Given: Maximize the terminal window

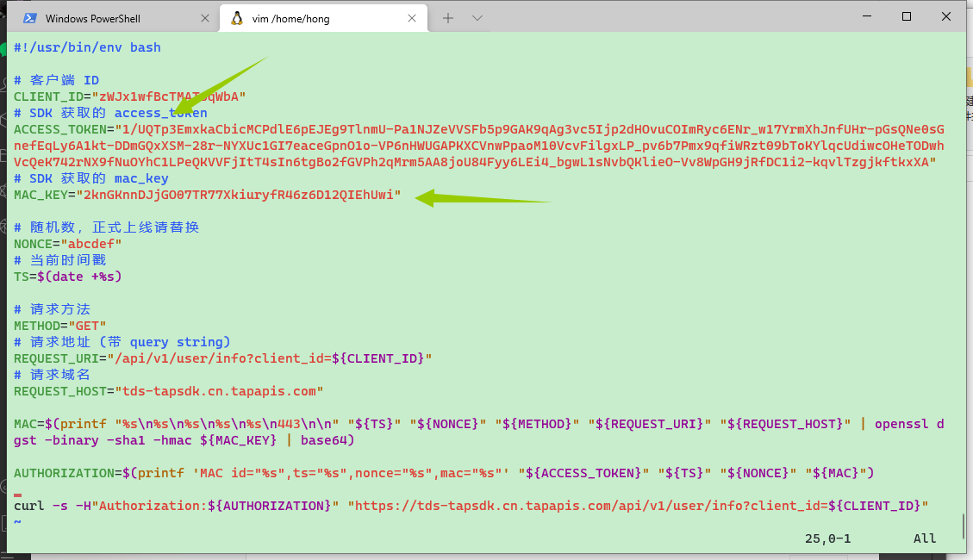Looking at the screenshot, I should pos(907,16).
